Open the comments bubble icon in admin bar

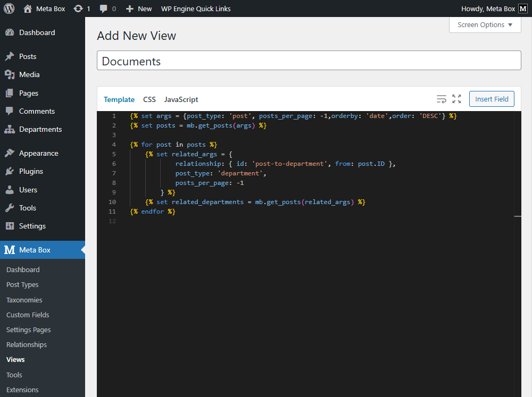[104, 9]
